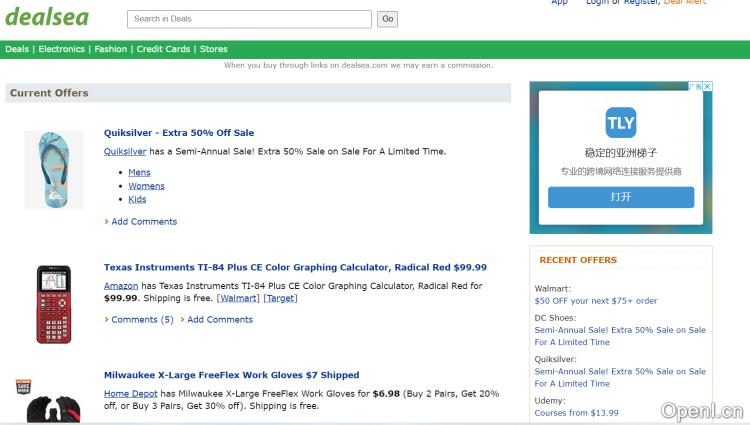Click the Quiksilver store link
750x425 pixels.
click(125, 152)
